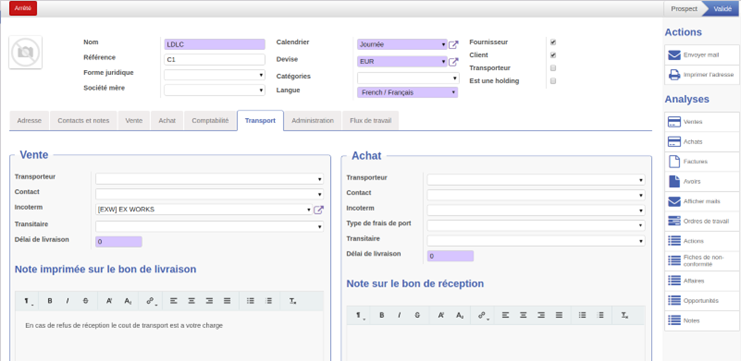The image size is (741, 361).
Task: Toggle bold in the bon de réception editor
Action: coord(381,315)
